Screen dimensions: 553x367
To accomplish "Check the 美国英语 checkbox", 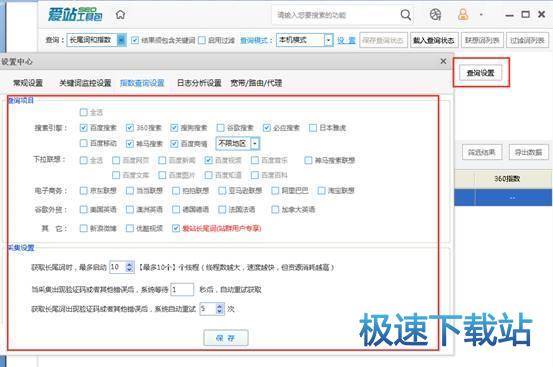I will point(84,210).
